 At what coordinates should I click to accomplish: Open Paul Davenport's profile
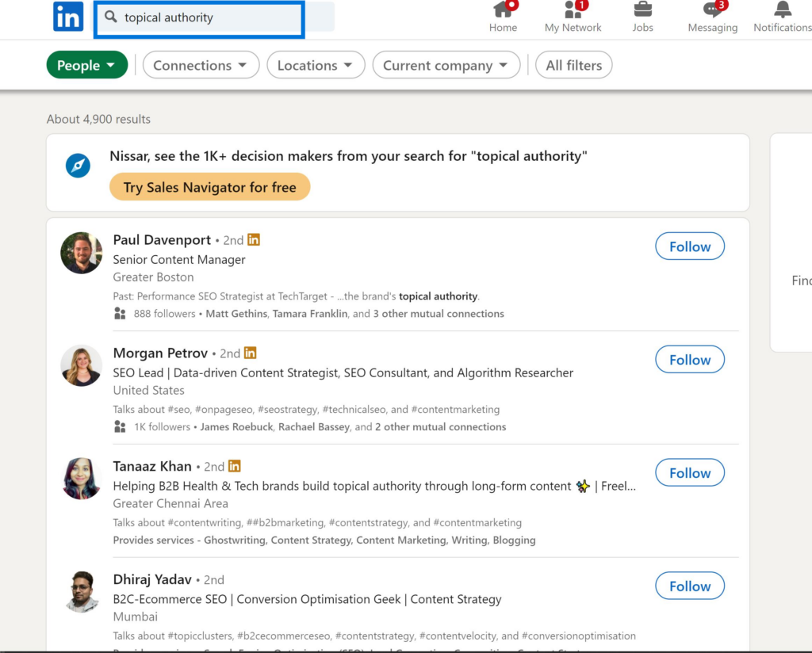[162, 239]
